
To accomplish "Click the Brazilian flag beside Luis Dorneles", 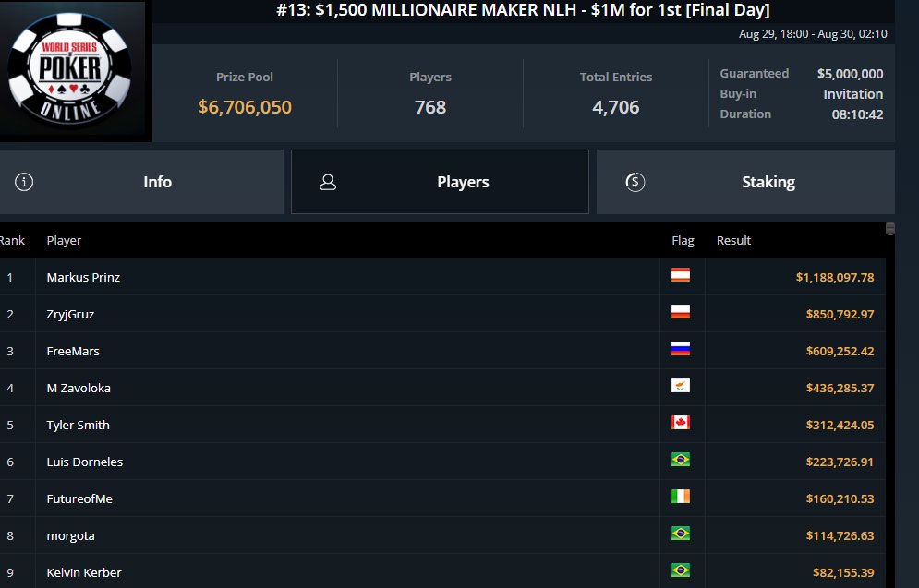I will [x=681, y=460].
